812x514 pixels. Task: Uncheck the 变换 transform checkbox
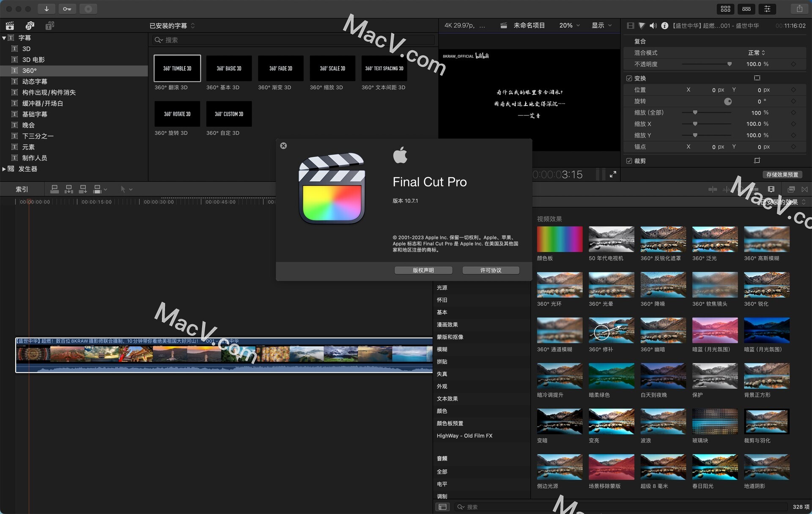[629, 78]
